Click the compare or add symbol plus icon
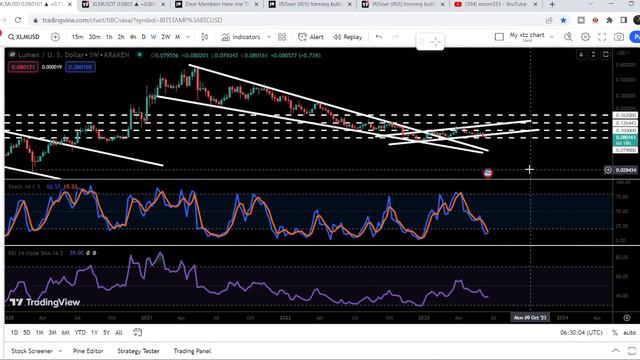640x360 pixels. (55, 37)
